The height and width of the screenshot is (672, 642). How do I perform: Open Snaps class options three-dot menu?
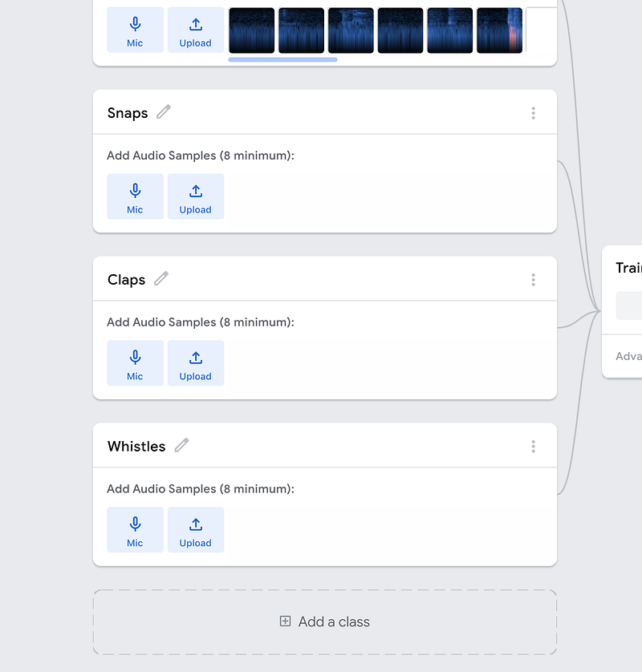(533, 113)
